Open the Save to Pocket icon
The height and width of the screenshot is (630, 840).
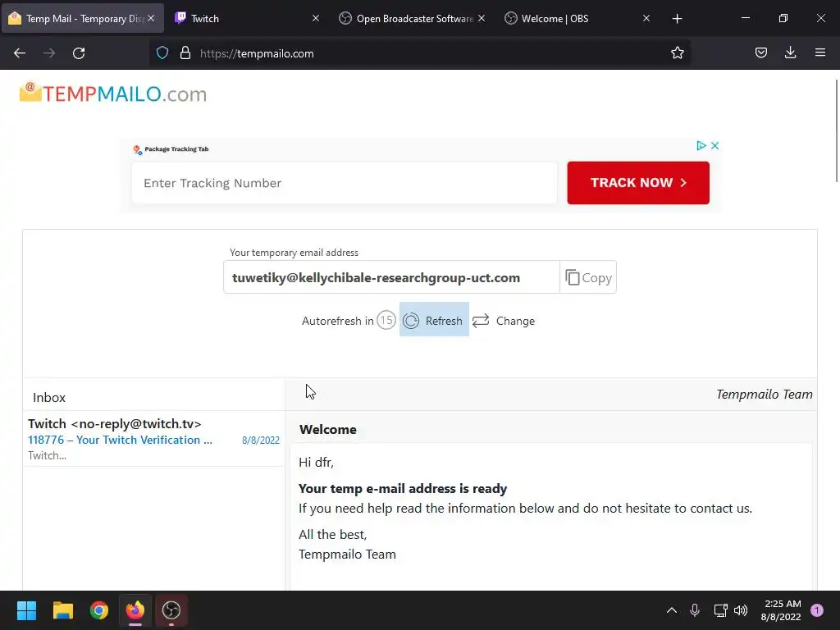point(760,52)
